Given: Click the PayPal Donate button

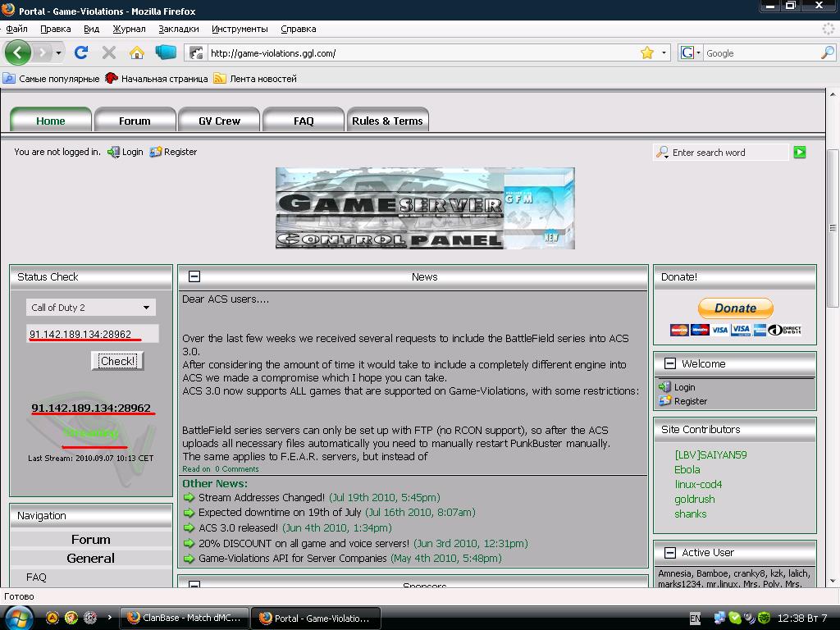Looking at the screenshot, I should tap(735, 308).
